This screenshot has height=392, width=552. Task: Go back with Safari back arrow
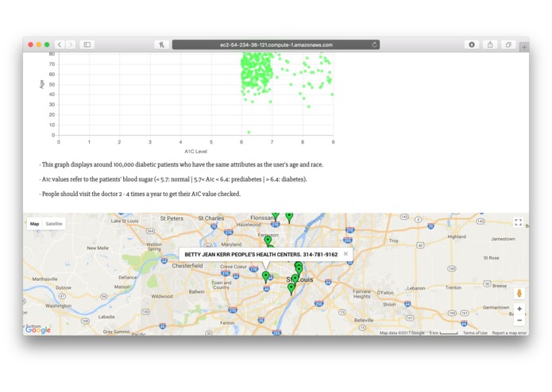coord(60,44)
